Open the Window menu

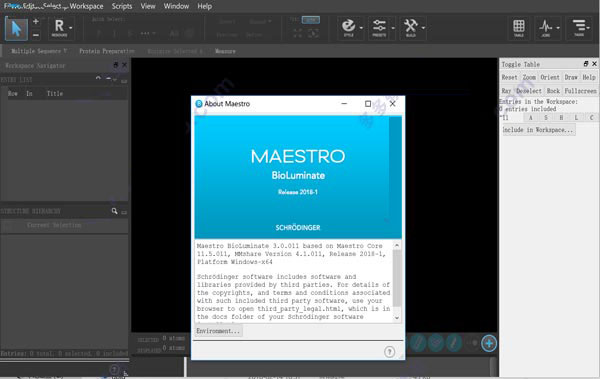[176, 6]
